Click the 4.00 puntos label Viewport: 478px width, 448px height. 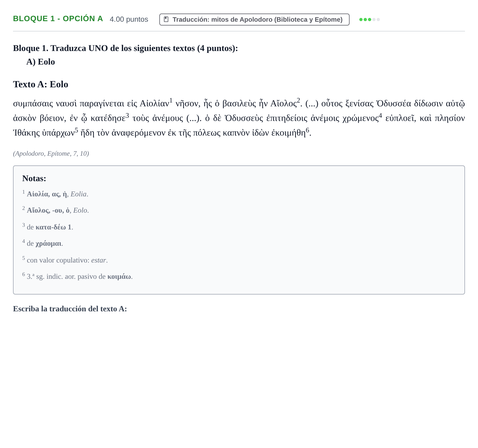pos(129,19)
